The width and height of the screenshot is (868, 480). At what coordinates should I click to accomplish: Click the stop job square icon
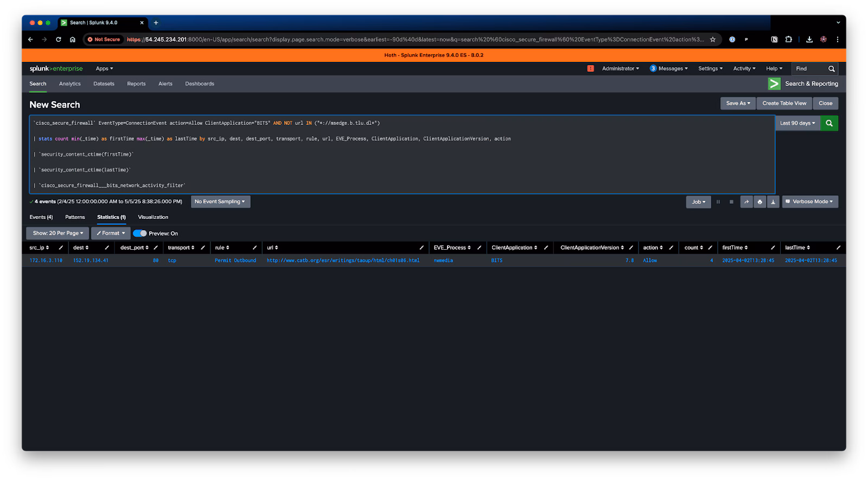click(731, 202)
